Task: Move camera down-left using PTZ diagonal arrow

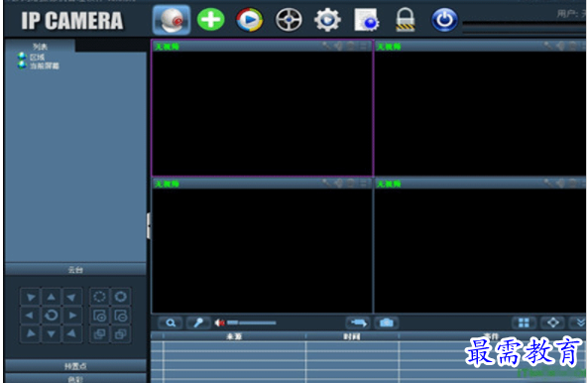Action: point(30,333)
